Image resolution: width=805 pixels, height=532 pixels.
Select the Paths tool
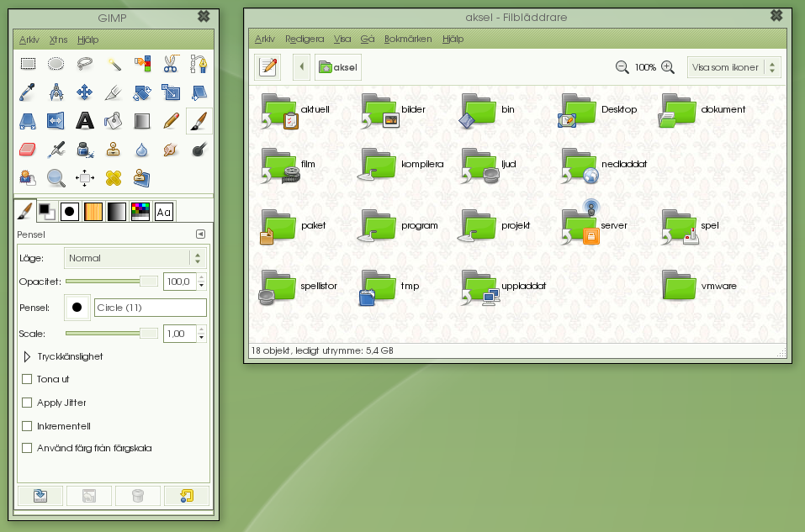coord(199,64)
